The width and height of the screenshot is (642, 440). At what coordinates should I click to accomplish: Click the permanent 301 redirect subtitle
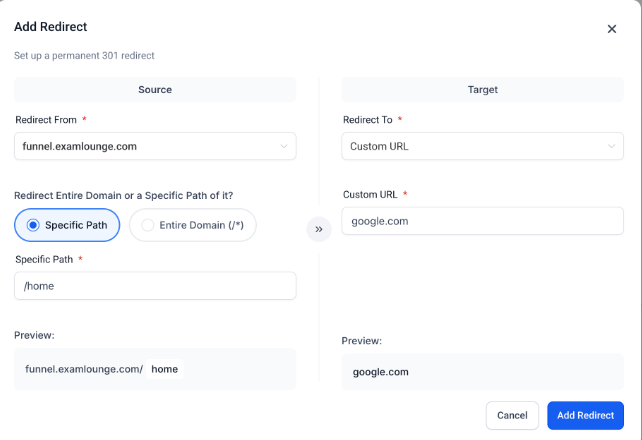[84, 55]
